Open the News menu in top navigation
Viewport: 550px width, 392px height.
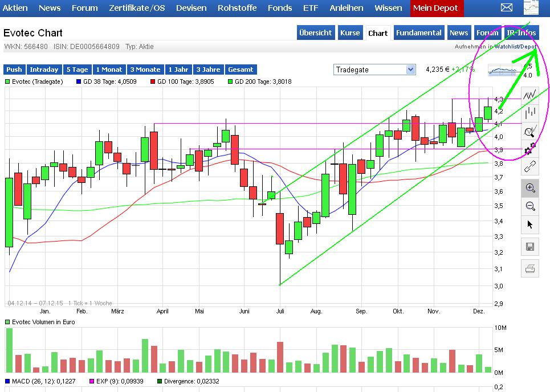point(50,8)
